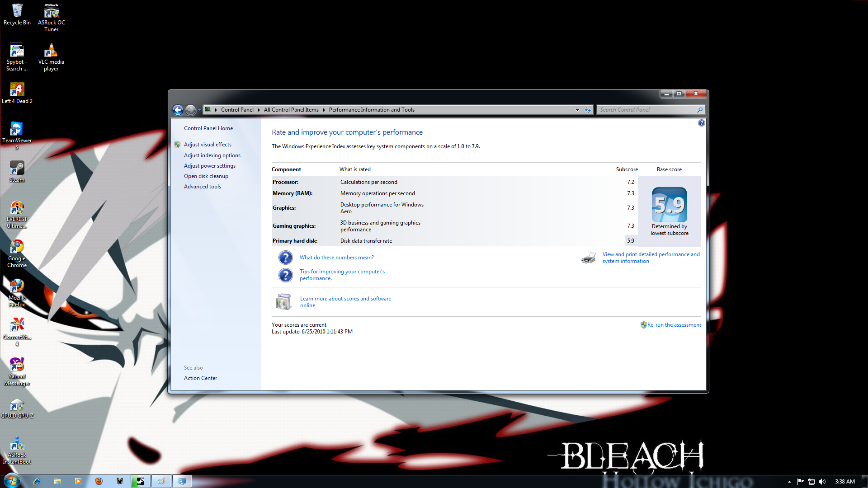Click 'Re-run the assessment'

click(x=674, y=325)
